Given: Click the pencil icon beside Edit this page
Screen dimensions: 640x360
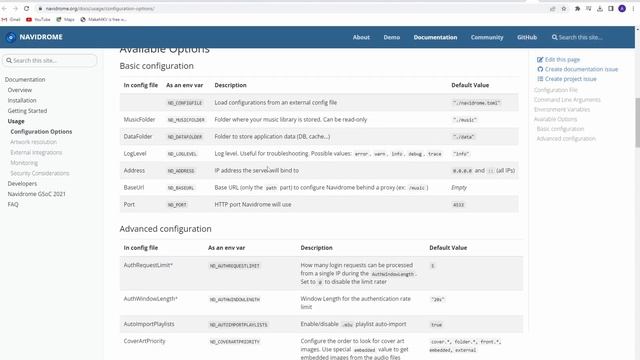Looking at the screenshot, I should tap(540, 60).
